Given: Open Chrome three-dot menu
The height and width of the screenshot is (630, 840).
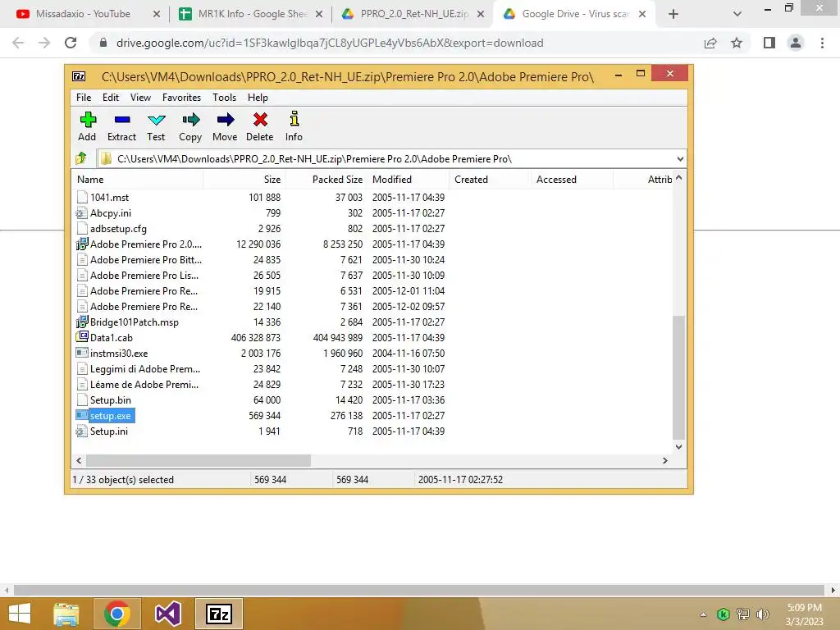Looking at the screenshot, I should (822, 43).
